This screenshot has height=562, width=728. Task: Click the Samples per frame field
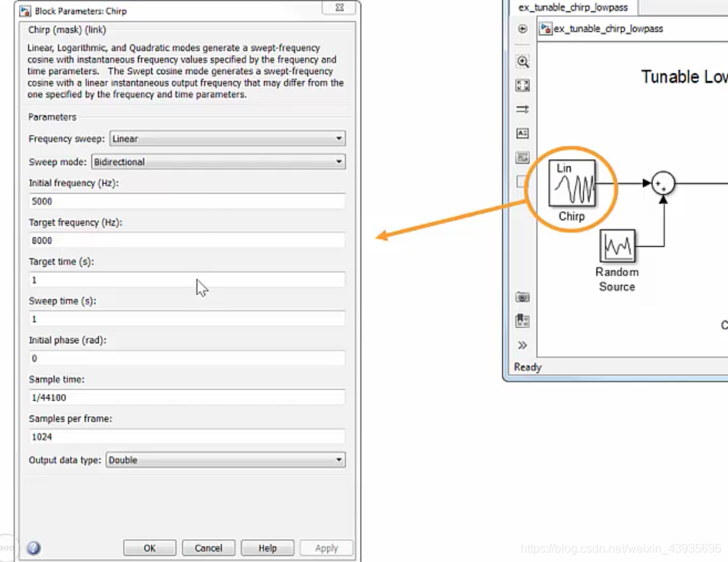pyautogui.click(x=187, y=436)
